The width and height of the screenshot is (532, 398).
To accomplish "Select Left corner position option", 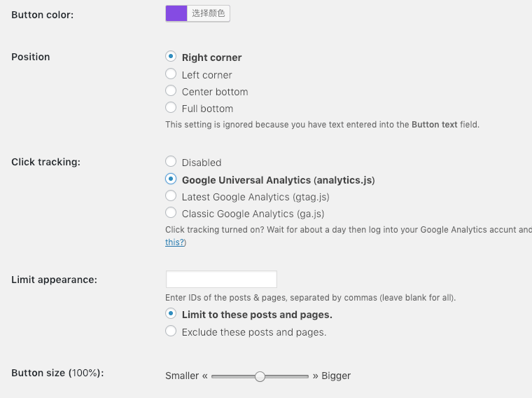I will click(x=171, y=74).
